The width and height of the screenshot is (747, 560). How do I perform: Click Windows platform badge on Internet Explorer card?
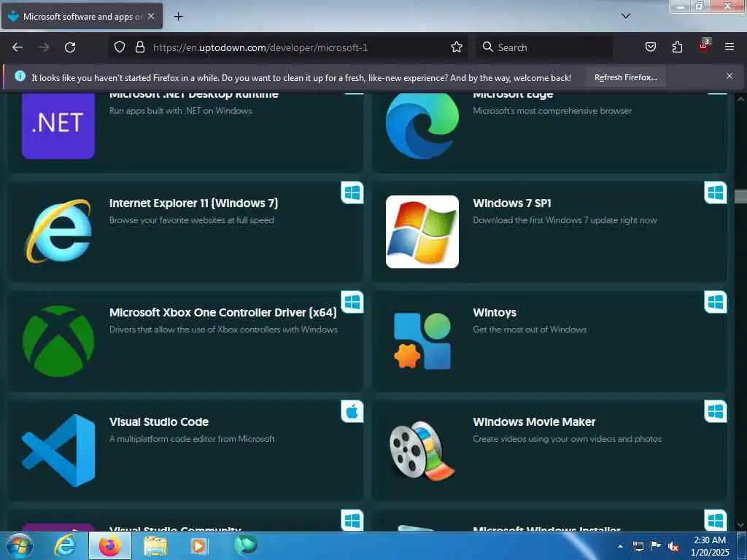tap(352, 192)
